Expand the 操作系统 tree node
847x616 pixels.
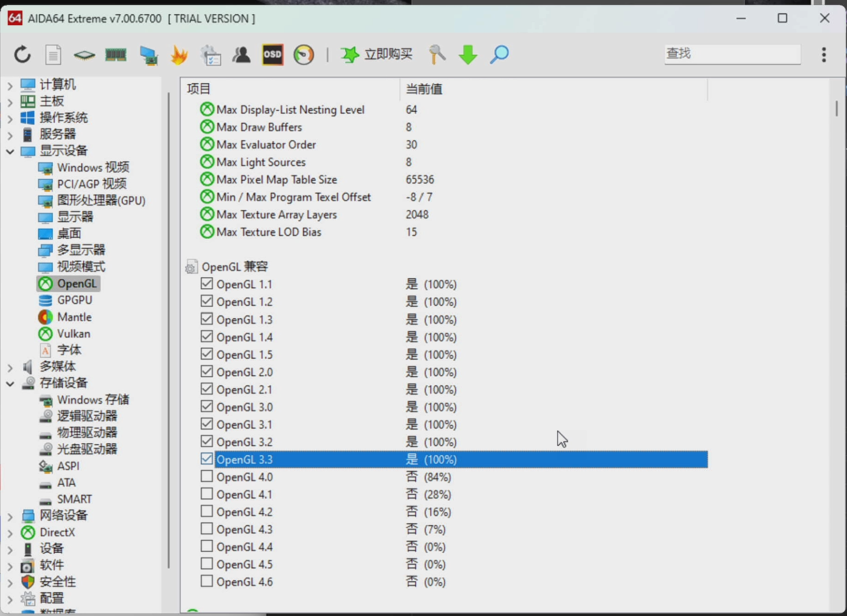coord(10,118)
